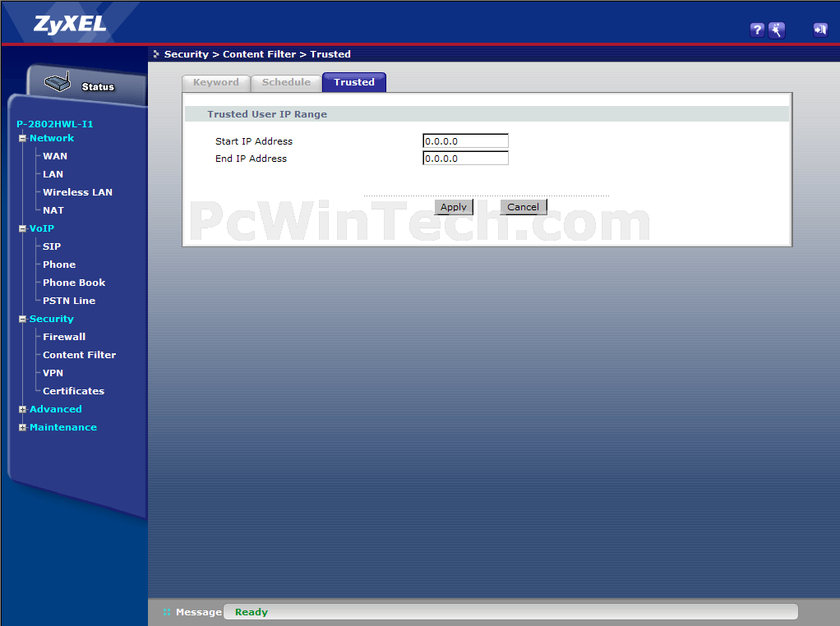The height and width of the screenshot is (626, 840).
Task: Expand the Advanced tree section
Action: (22, 410)
